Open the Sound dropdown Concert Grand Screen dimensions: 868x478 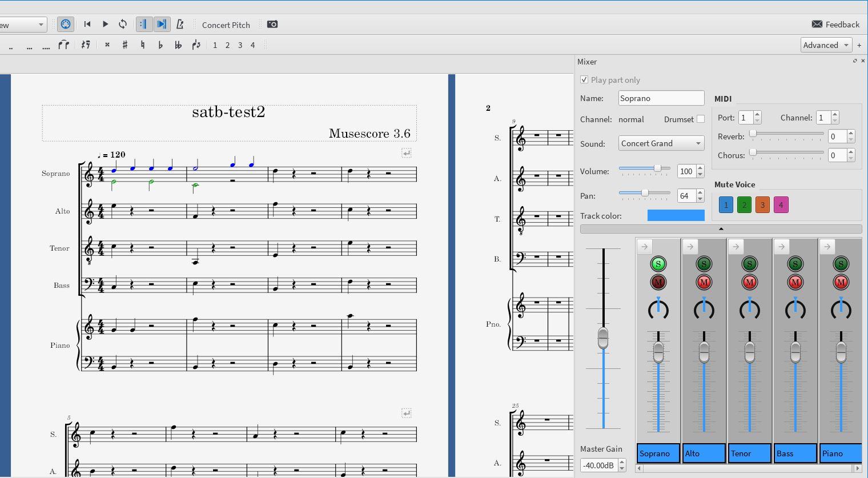click(661, 143)
